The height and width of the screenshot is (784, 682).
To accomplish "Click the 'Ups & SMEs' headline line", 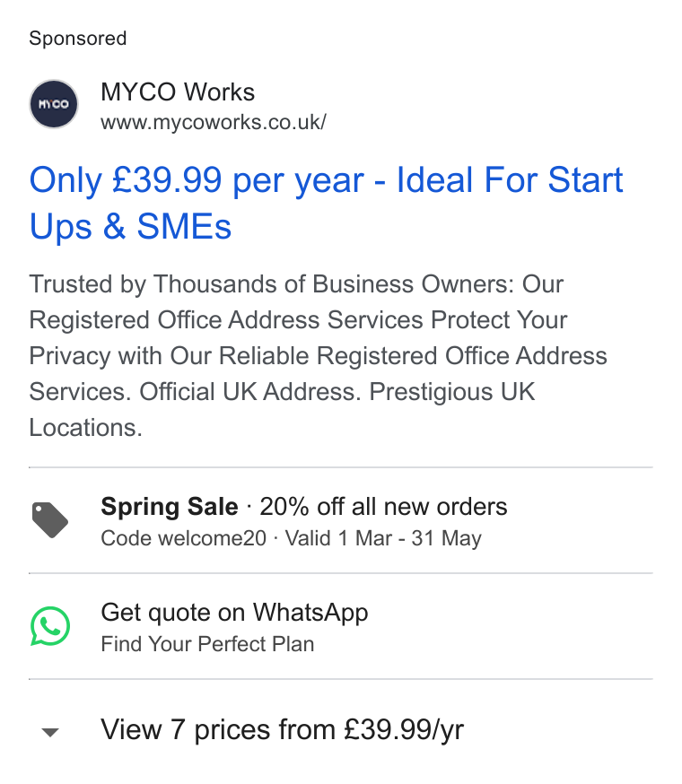I will click(x=130, y=227).
